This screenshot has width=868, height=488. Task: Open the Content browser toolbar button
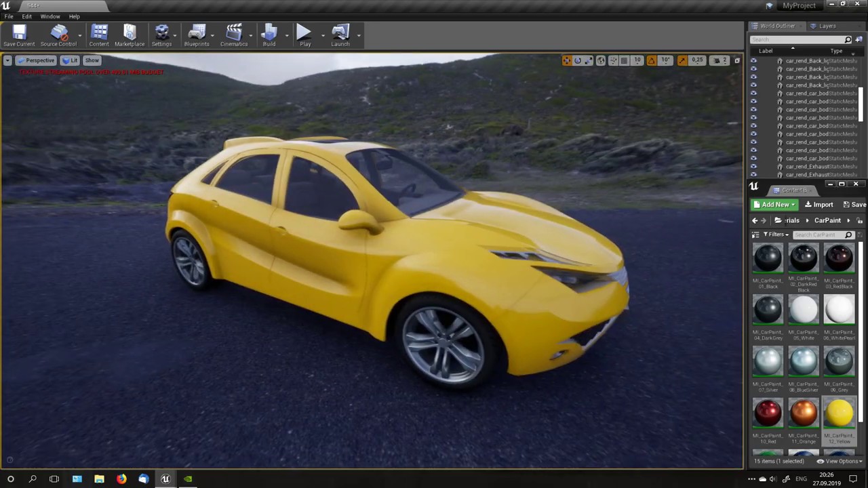(99, 36)
